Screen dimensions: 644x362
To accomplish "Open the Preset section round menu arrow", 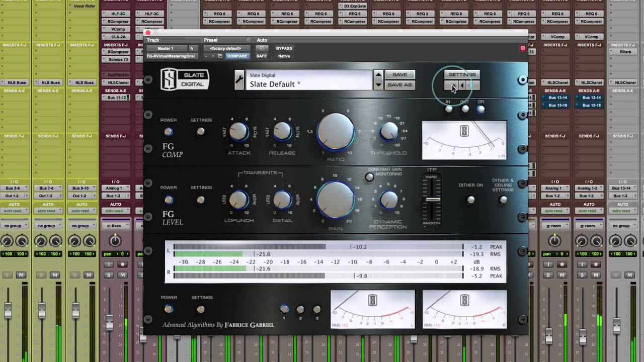I will [248, 40].
